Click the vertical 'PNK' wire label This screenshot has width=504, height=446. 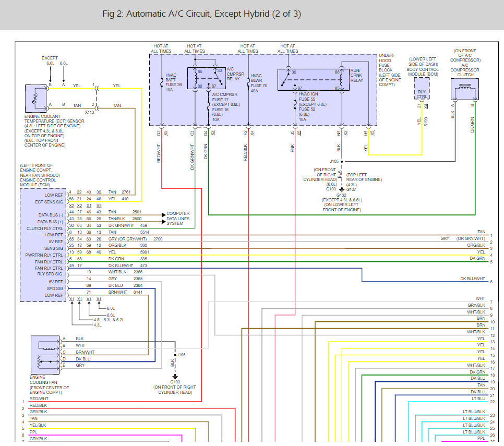click(x=292, y=148)
